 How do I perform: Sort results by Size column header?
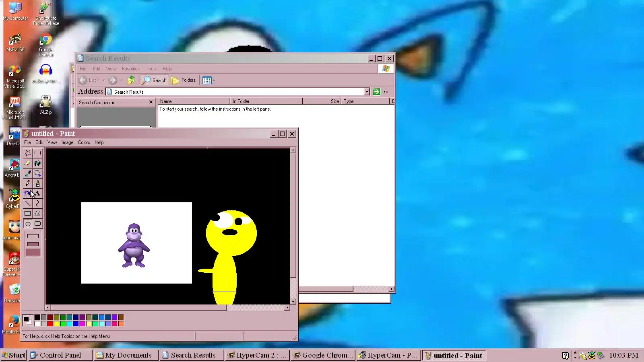tap(322, 101)
